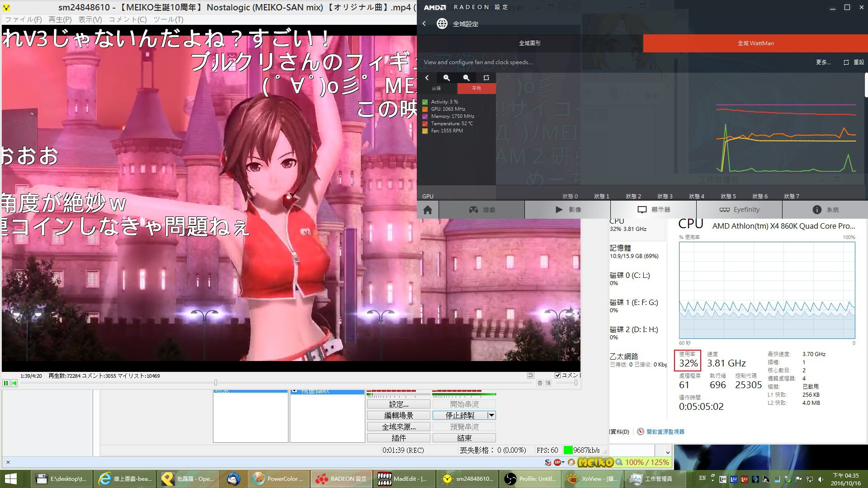Screen dimensions: 868x488
Task: Open 工作管理員 taskbar item
Action: tap(656, 479)
